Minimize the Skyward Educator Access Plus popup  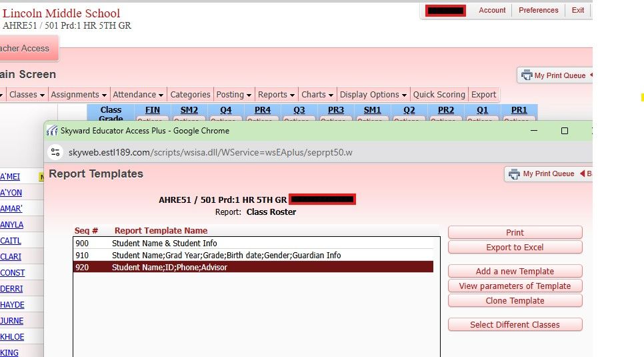[534, 131]
